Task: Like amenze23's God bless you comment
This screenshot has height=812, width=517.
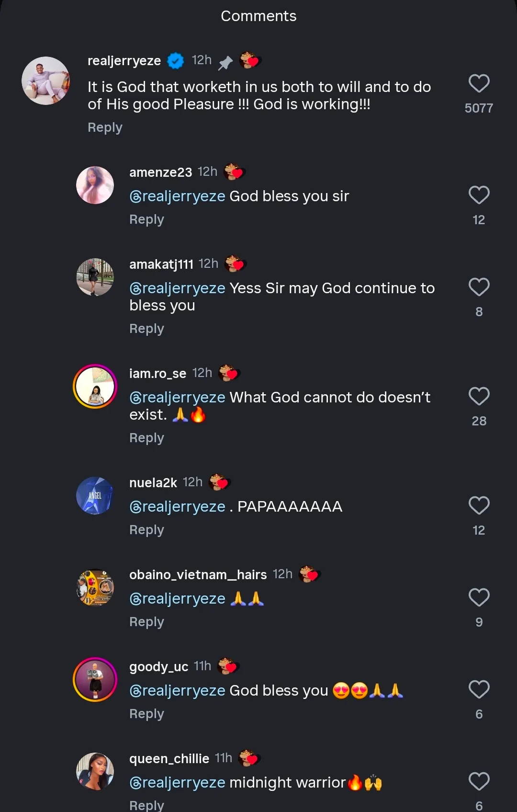Action: (479, 195)
